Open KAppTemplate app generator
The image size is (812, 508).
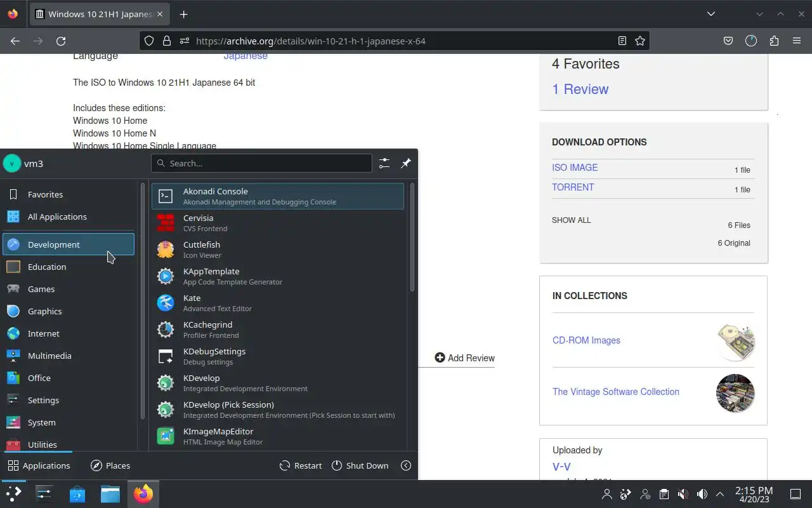(277, 276)
